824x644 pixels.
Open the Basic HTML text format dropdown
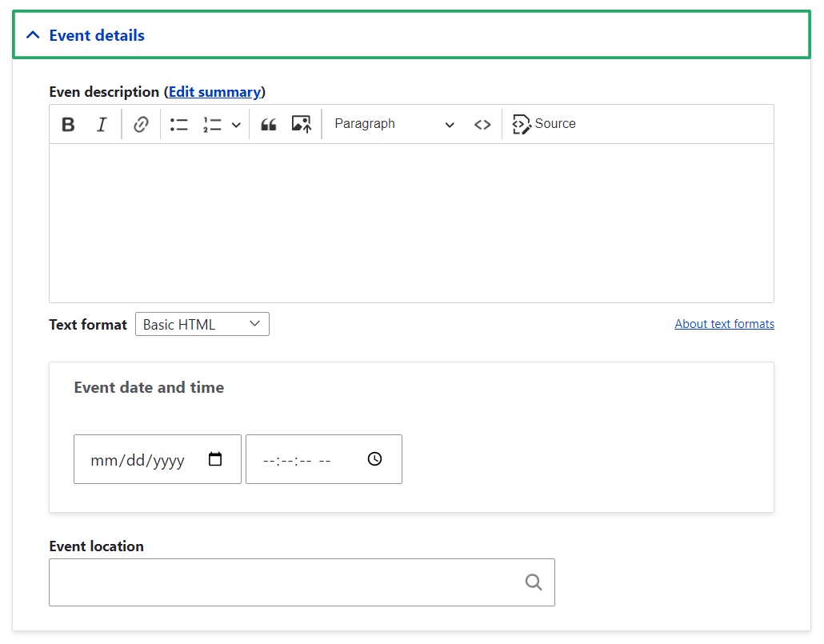click(x=202, y=324)
